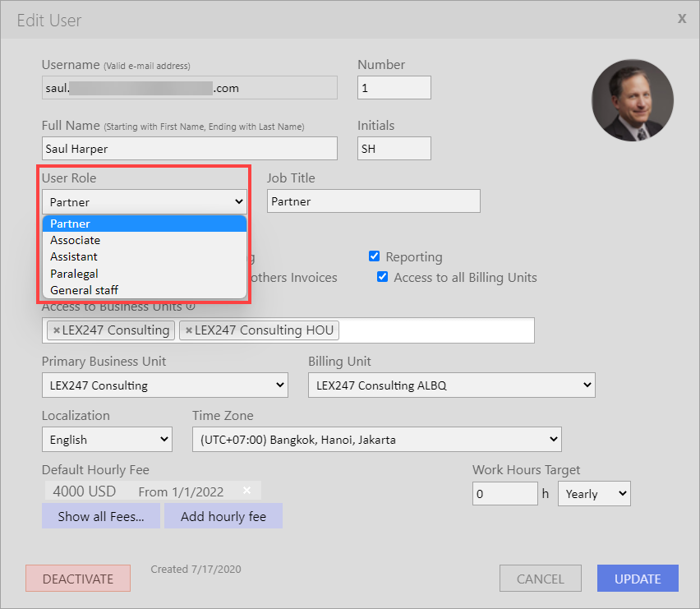Uncheck Access to all Billing Units
This screenshot has width=700, height=609.
click(383, 277)
